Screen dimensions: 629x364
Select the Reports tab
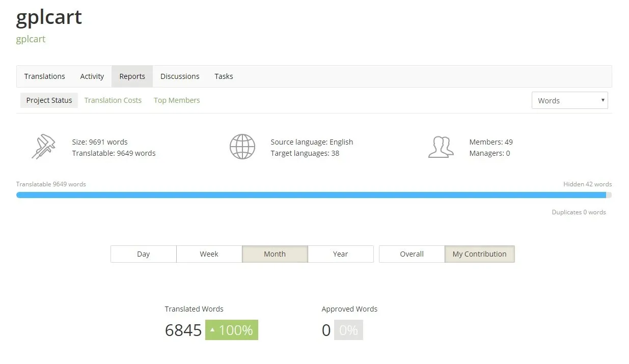132,76
